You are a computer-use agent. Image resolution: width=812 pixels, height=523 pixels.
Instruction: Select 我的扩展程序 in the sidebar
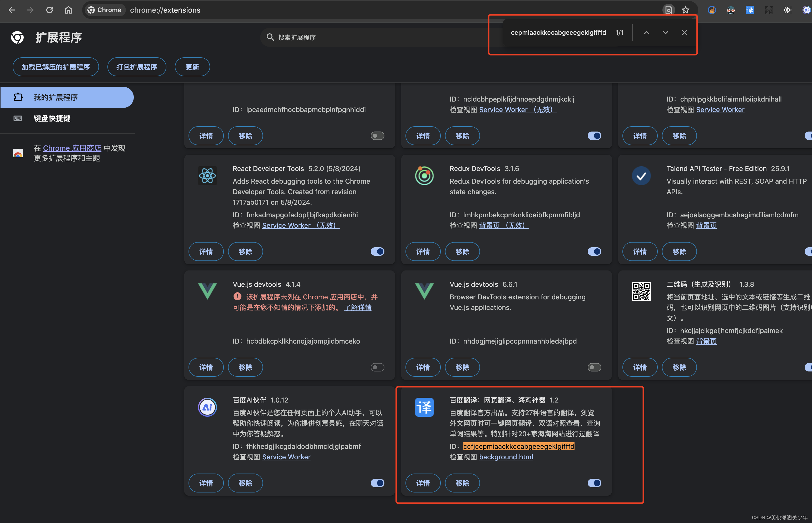[x=67, y=97]
